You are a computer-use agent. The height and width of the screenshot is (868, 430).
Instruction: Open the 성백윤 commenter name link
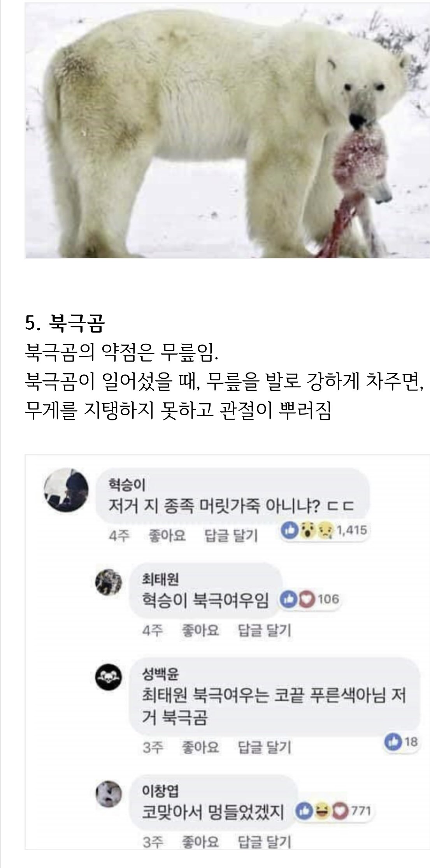[x=160, y=674]
